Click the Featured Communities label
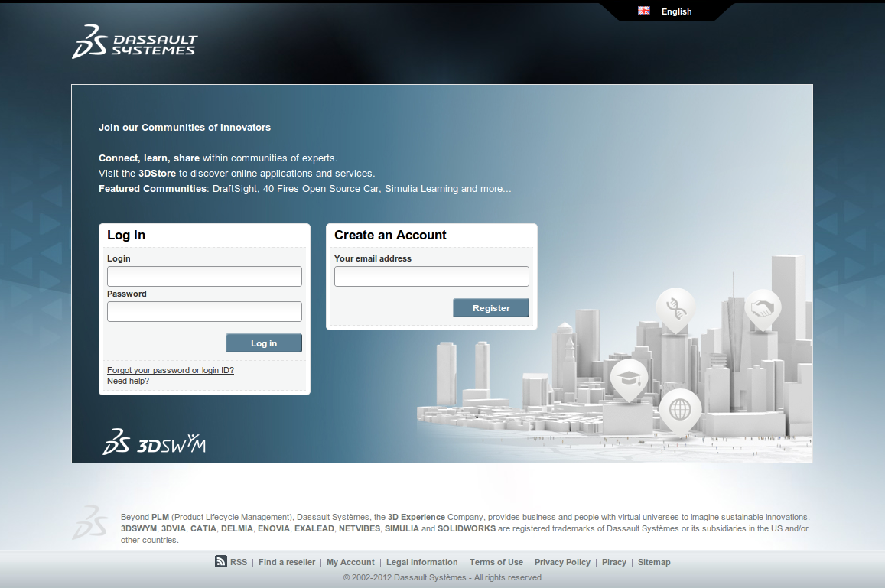 click(x=152, y=188)
